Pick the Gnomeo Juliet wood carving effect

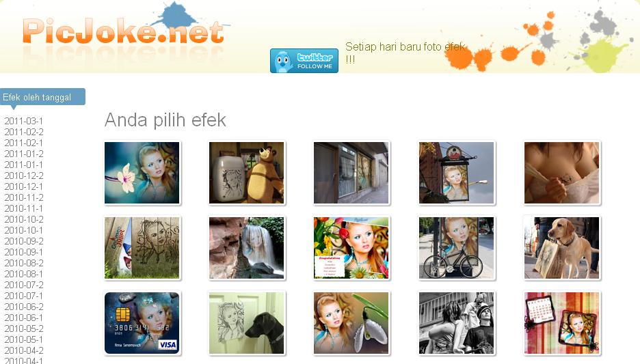142,248
